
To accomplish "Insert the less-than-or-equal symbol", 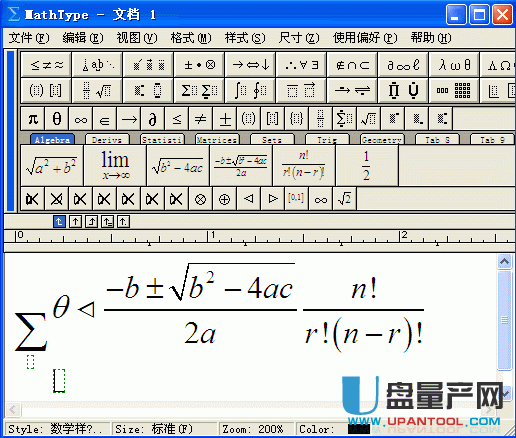I will click(177, 119).
